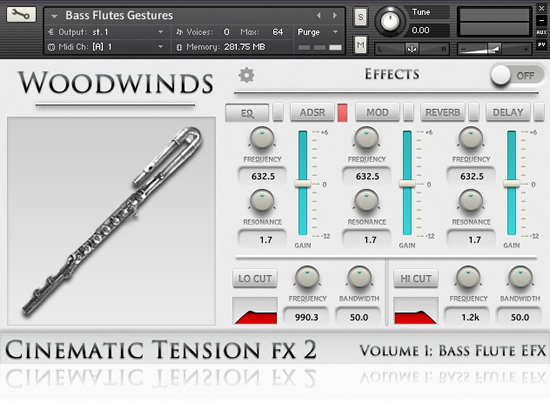Click the Hi Cut Bandwidth knob
This screenshot has height=403, width=550.
pos(520,277)
